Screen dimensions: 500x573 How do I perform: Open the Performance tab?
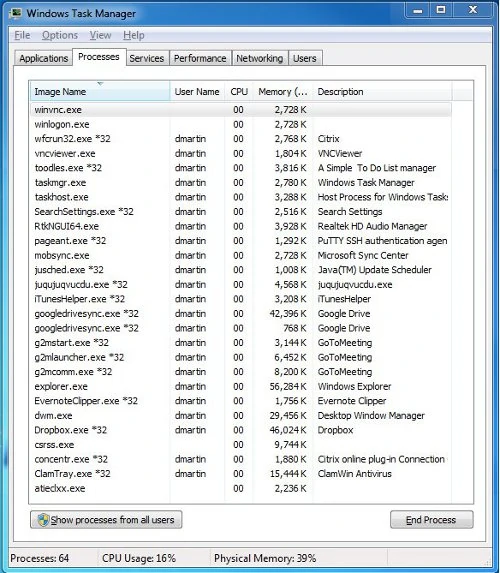click(200, 58)
